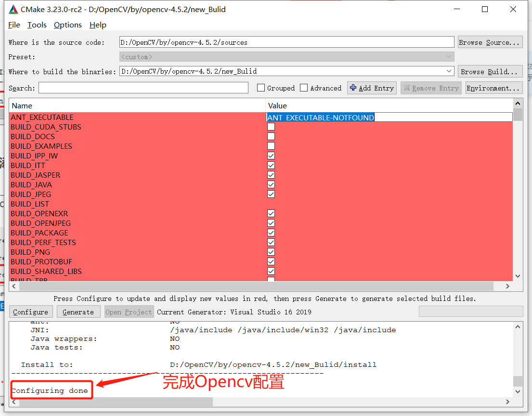Uncheck the BUILD_SHARED_LIBS checkbox

click(271, 272)
